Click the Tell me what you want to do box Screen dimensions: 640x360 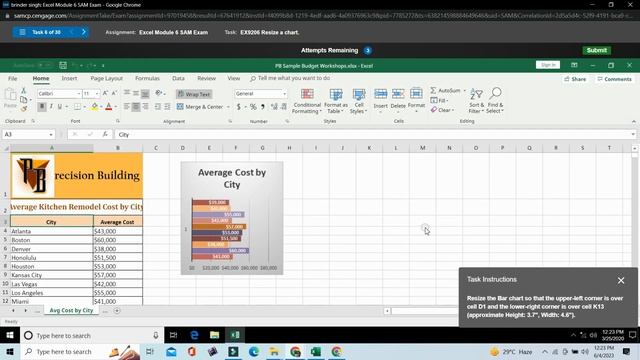pos(290,78)
